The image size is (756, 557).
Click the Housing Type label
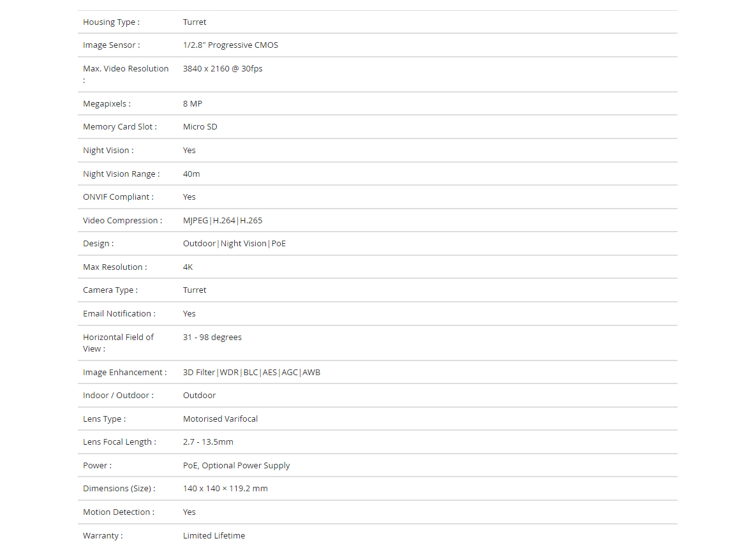pos(112,22)
